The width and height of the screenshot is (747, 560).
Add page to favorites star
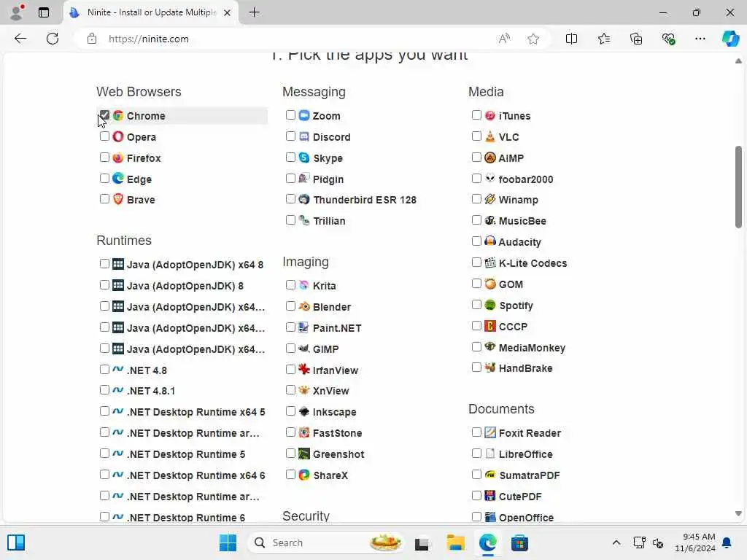[x=533, y=39]
